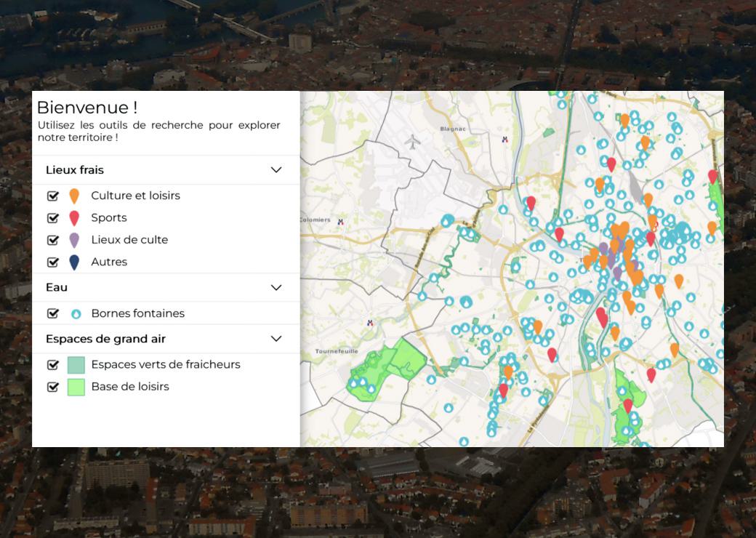Click the large green leisure area near Tournefeuille
This screenshot has height=538, width=756.
point(386,372)
